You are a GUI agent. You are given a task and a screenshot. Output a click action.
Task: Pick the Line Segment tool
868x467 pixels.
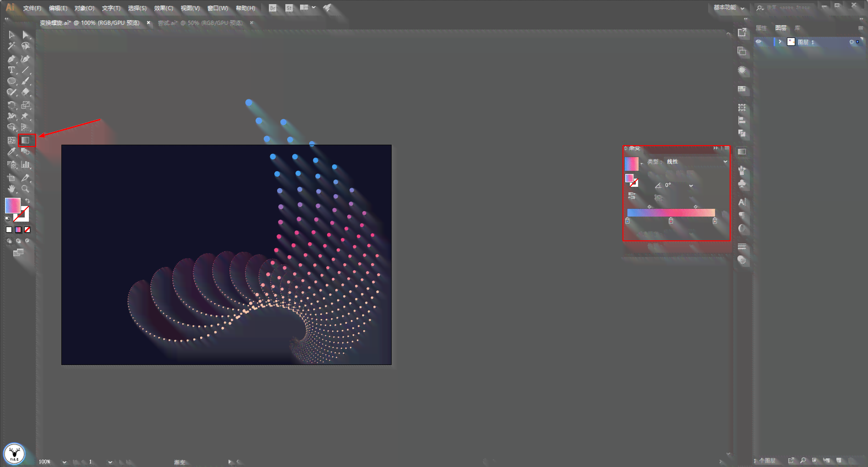(x=26, y=70)
